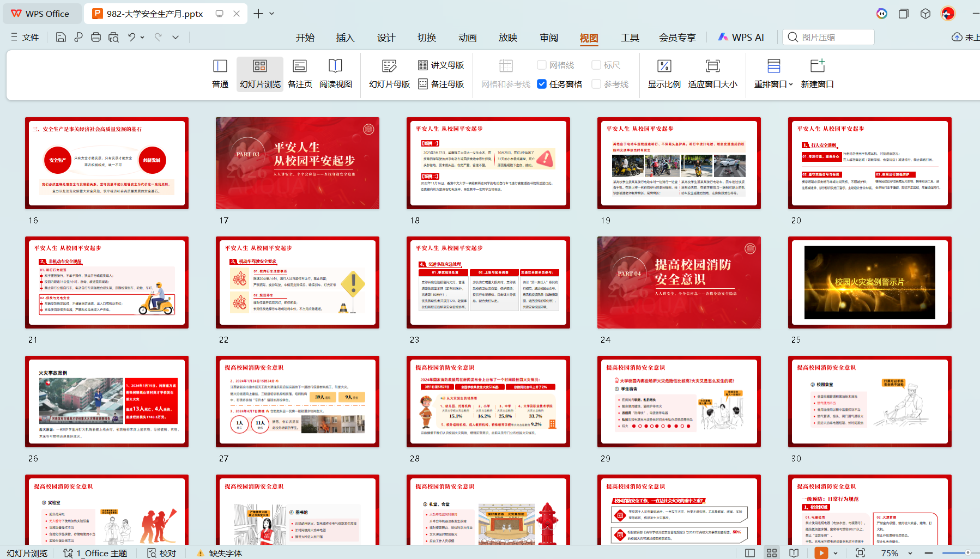Click reading view book icon in status bar
980x559 pixels.
794,553
